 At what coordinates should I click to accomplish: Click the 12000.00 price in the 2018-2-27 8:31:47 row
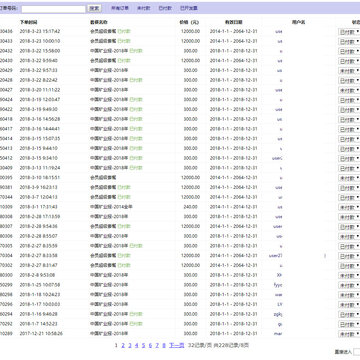pyautogui.click(x=190, y=265)
